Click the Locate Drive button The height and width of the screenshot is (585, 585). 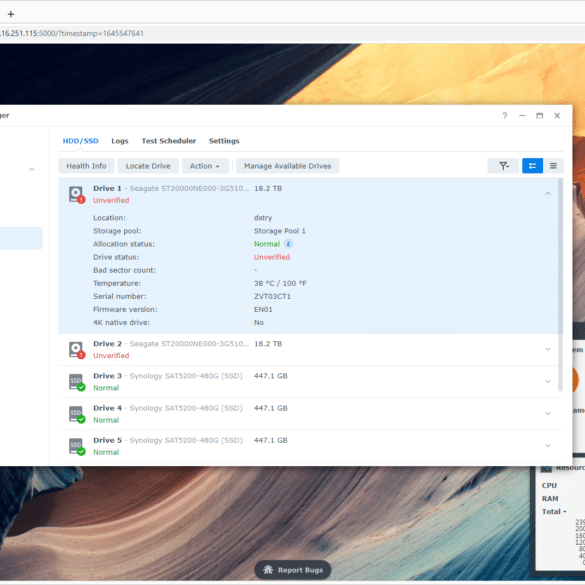(x=148, y=166)
